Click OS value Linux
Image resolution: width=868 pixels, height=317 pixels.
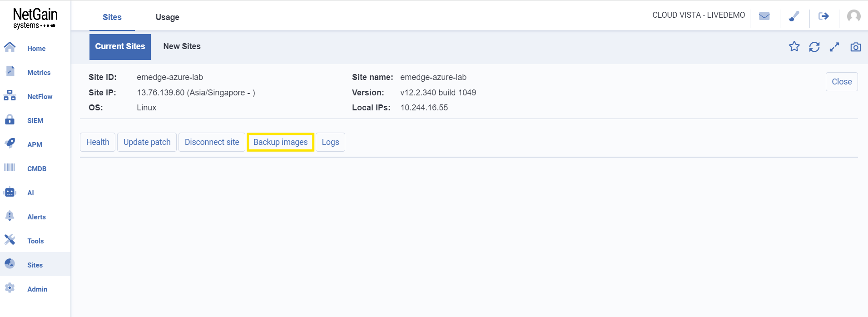pyautogui.click(x=147, y=108)
